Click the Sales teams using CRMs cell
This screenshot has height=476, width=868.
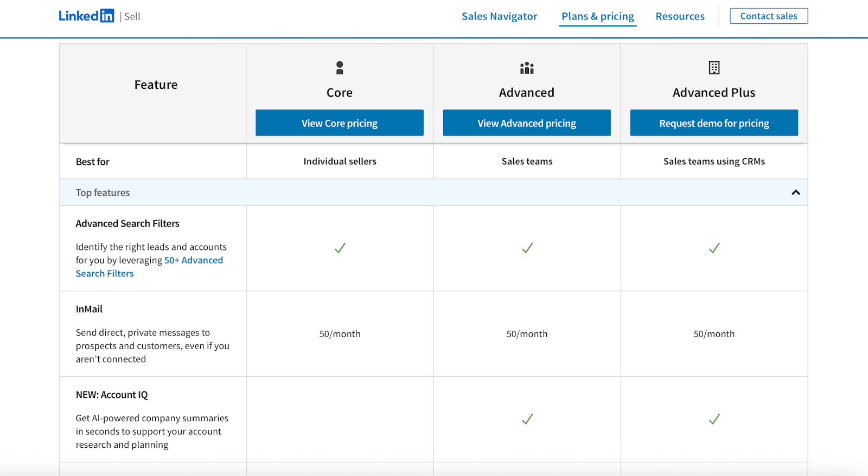714,161
